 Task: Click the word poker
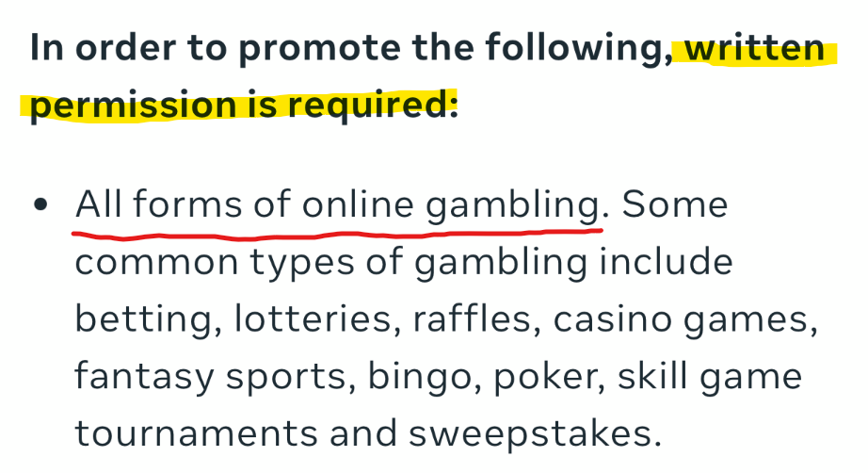[545, 377]
